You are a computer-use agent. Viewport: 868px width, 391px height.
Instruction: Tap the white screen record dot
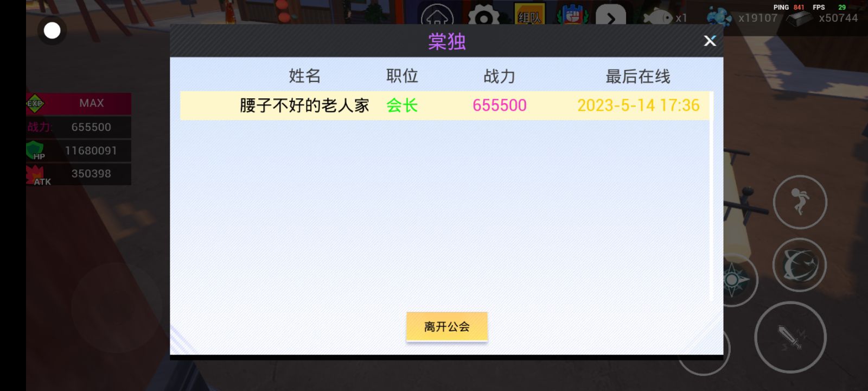coord(52,30)
